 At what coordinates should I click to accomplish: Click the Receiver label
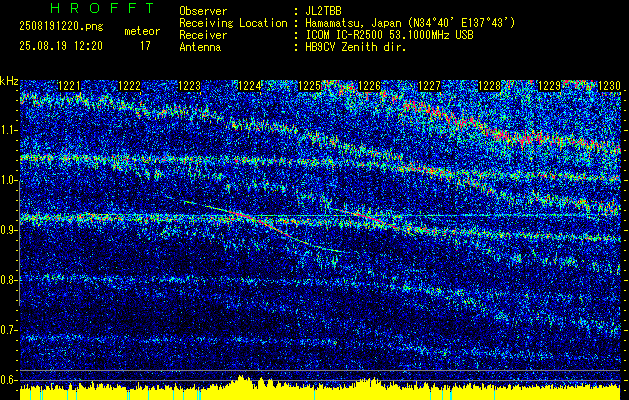coord(203,35)
